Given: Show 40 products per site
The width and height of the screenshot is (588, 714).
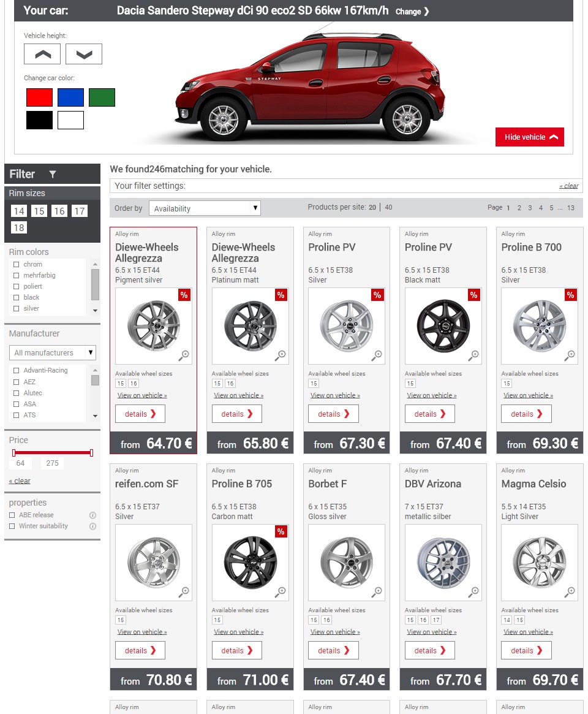Looking at the screenshot, I should click(x=388, y=207).
